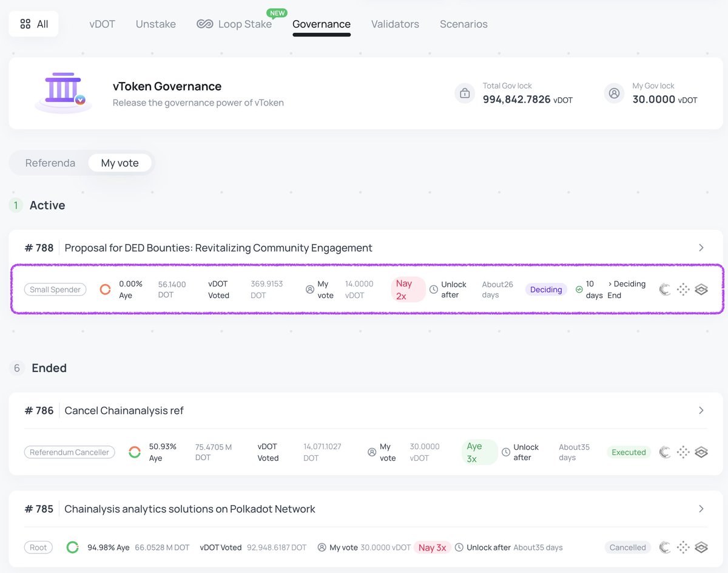The image size is (728, 573).
Task: Click the user icon beside My Gov lock
Action: click(614, 93)
